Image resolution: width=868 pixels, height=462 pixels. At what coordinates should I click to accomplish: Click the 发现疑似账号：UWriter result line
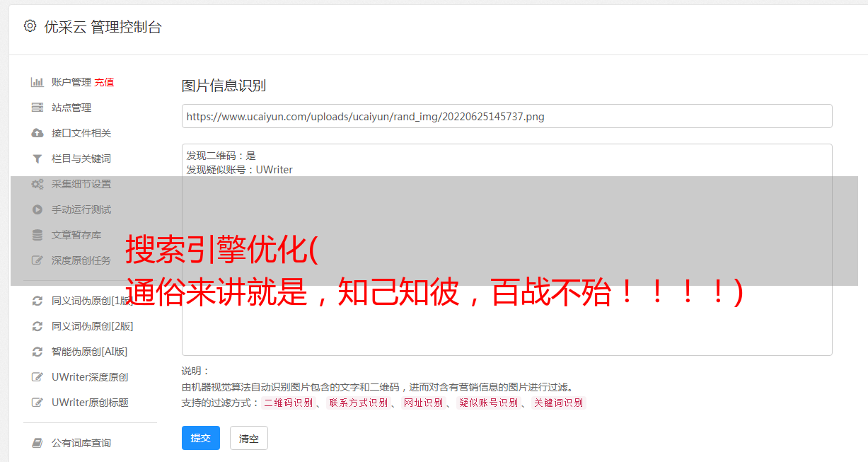[240, 170]
